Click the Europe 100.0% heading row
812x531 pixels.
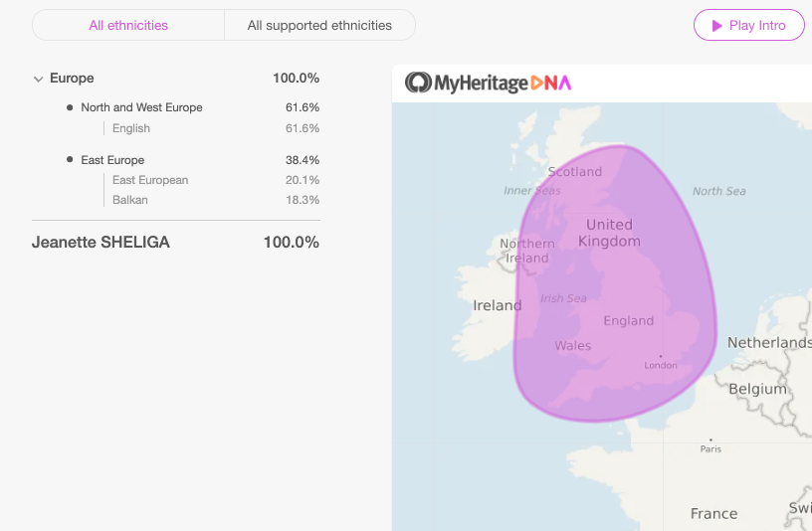coord(176,79)
